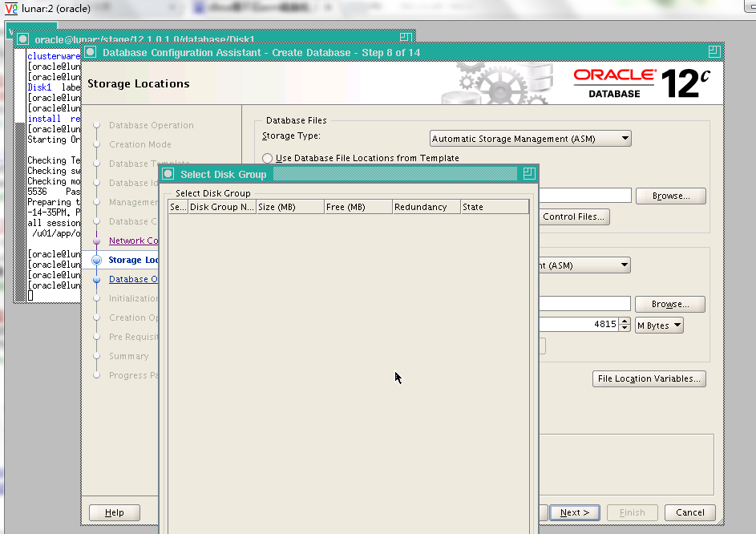
Task: Click the Size (MB) column header
Action: click(x=290, y=207)
